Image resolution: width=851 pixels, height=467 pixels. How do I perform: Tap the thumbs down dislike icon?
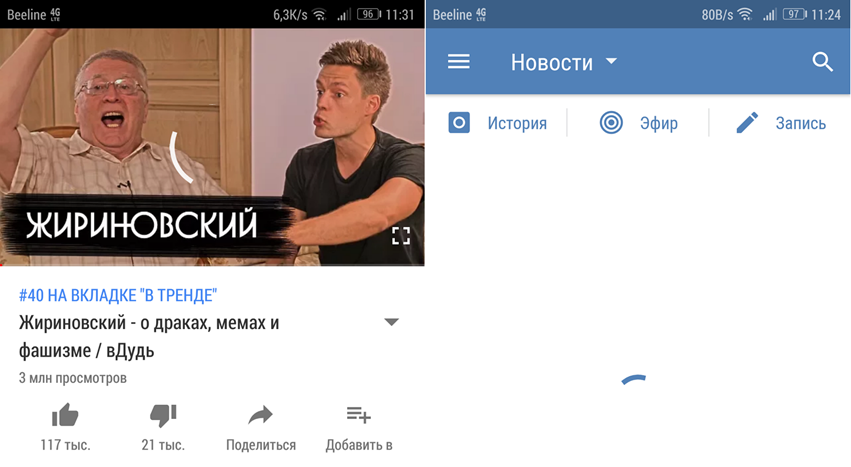(163, 415)
